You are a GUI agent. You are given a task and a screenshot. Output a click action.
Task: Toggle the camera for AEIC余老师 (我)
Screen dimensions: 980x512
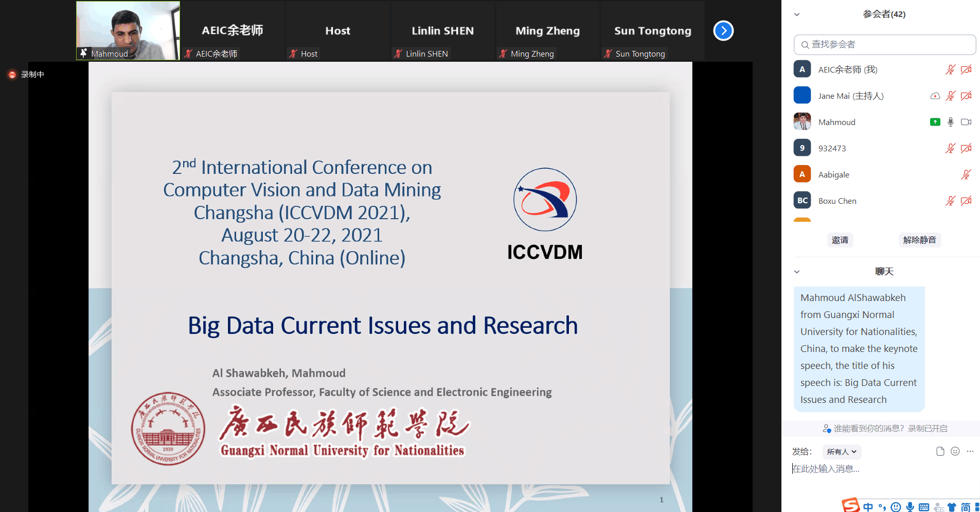[966, 69]
